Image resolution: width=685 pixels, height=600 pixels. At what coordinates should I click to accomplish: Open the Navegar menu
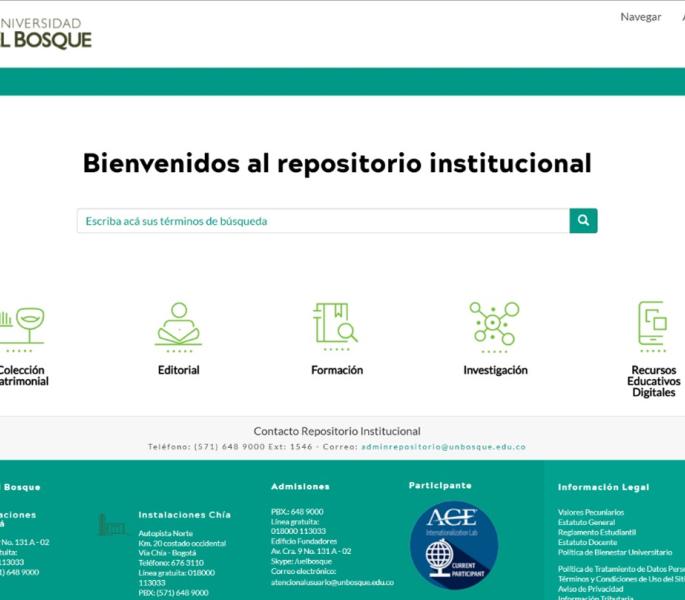pos(640,17)
